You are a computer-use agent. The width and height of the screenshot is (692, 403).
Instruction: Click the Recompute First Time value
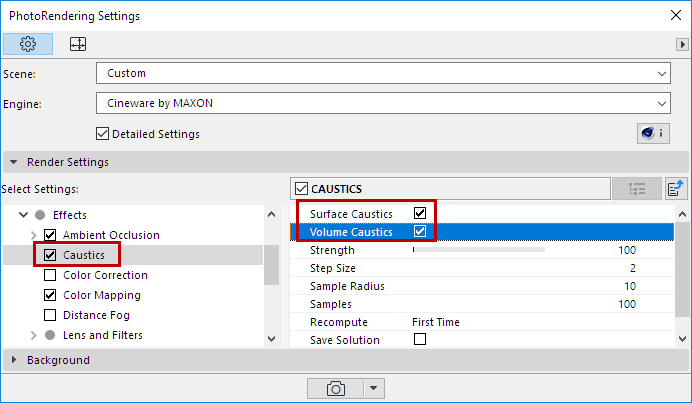pyautogui.click(x=438, y=322)
